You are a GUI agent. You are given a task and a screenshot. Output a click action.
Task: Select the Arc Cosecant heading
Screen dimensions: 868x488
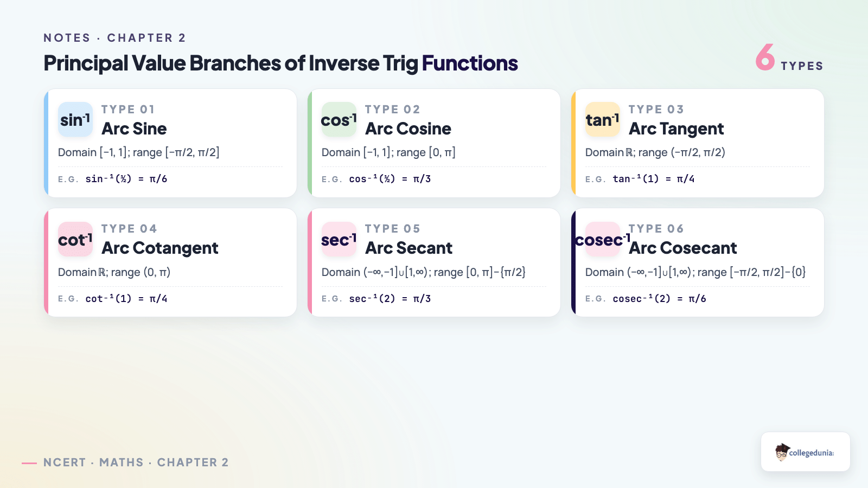(x=682, y=248)
